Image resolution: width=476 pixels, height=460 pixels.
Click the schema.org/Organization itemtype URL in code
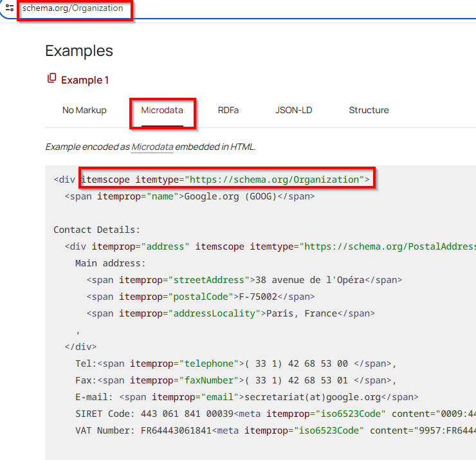tap(274, 179)
